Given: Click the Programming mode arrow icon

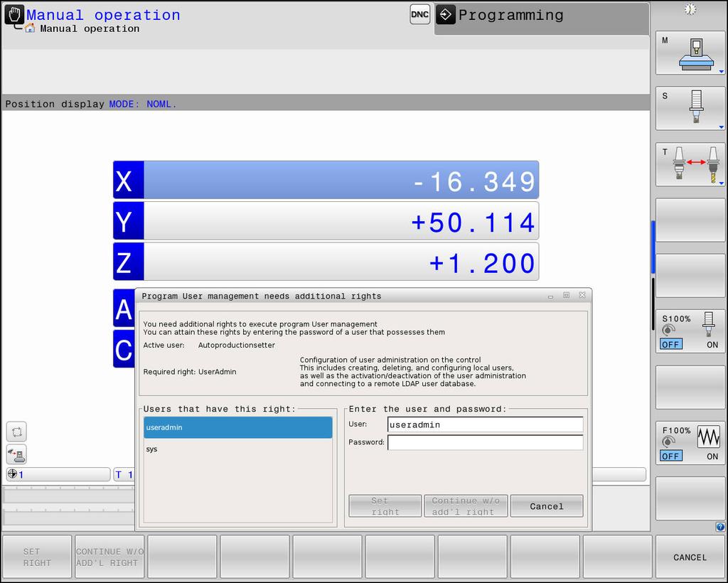Looking at the screenshot, I should click(445, 14).
